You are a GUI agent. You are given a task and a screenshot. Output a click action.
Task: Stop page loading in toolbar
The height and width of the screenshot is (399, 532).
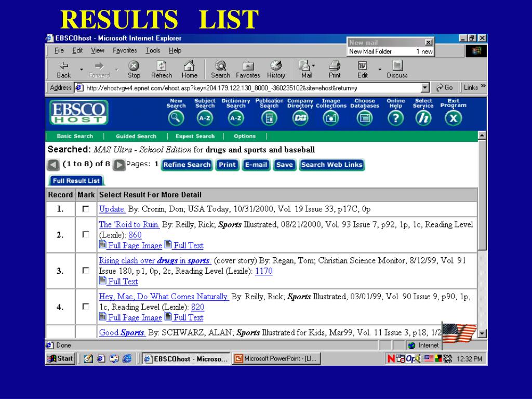(134, 70)
